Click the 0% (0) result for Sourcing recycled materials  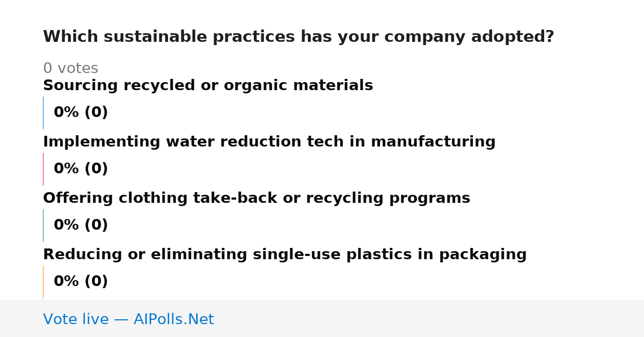pyautogui.click(x=80, y=113)
